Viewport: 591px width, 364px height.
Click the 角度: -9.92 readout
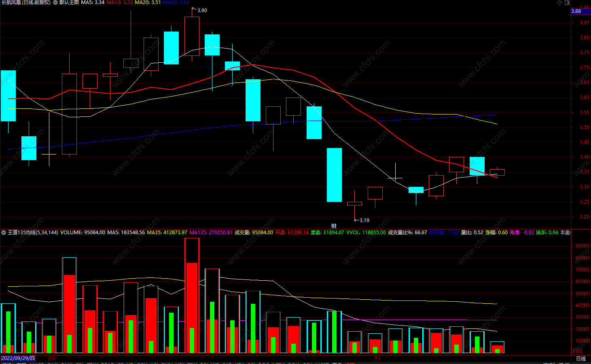click(521, 233)
